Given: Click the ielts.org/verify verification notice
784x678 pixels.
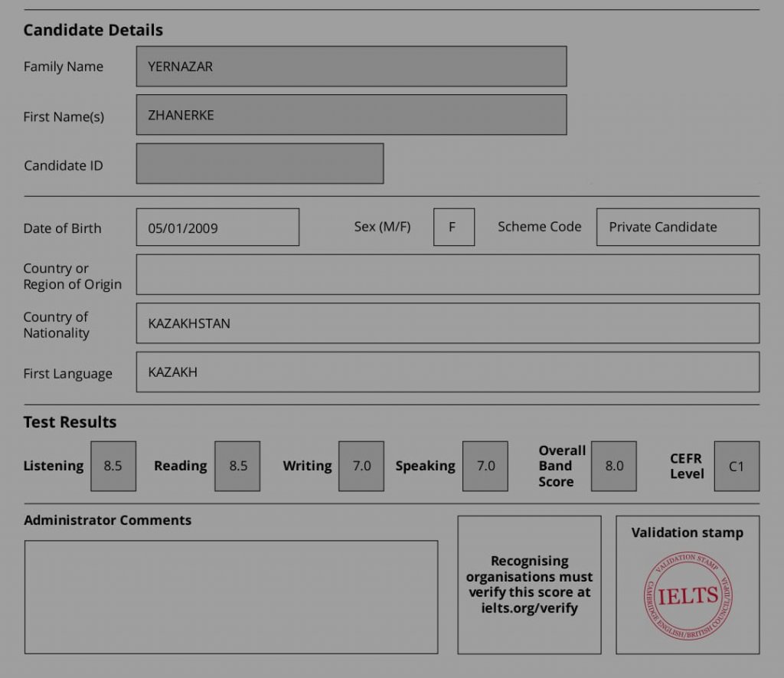Looking at the screenshot, I should (529, 585).
